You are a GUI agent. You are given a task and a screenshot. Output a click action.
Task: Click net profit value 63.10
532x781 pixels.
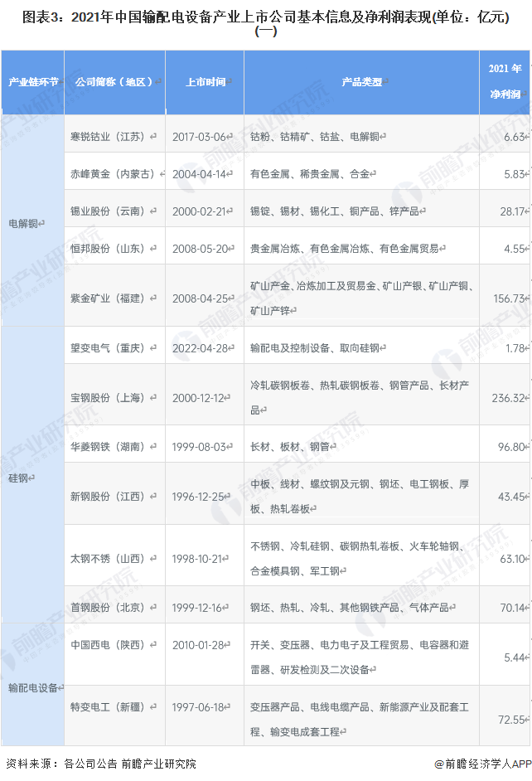click(514, 559)
